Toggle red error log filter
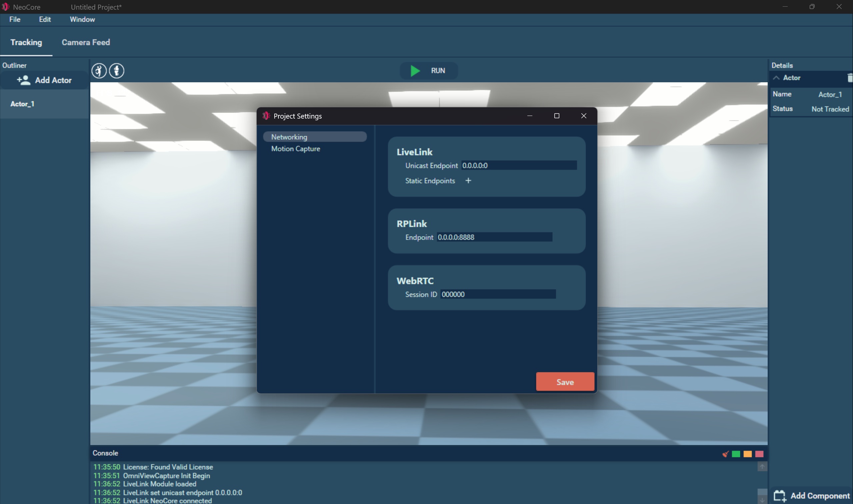 pyautogui.click(x=759, y=454)
